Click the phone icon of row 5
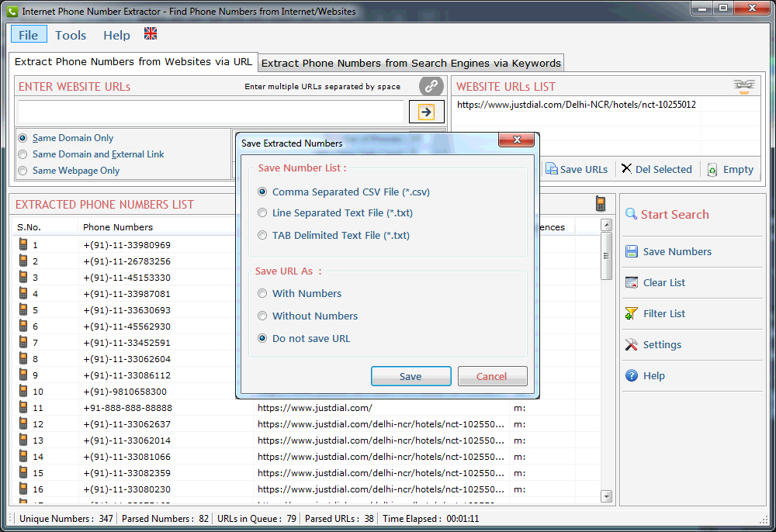Image resolution: width=776 pixels, height=532 pixels. coord(23,309)
